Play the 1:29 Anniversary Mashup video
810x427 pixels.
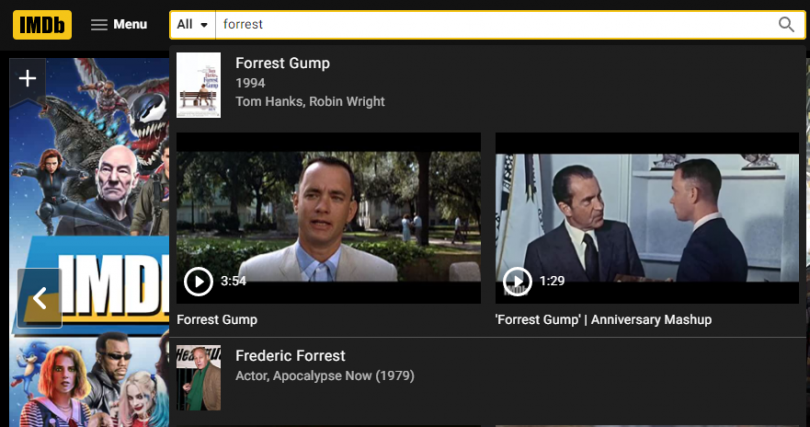tap(517, 281)
